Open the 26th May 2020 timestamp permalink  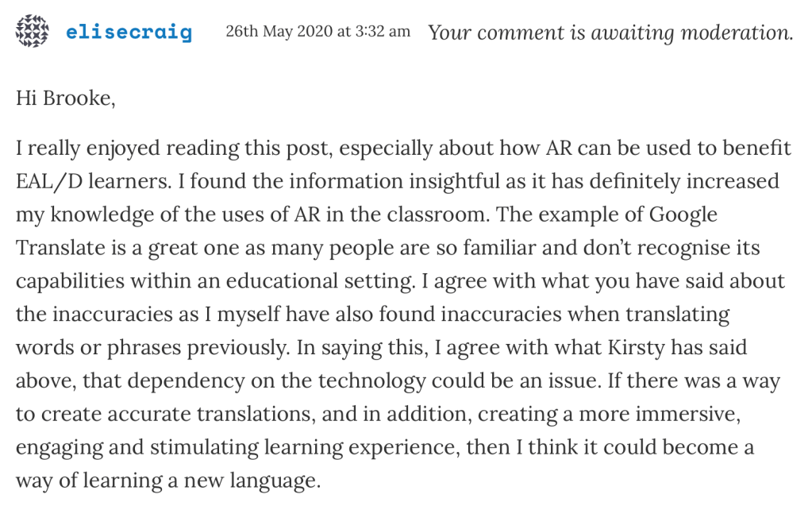pos(317,32)
